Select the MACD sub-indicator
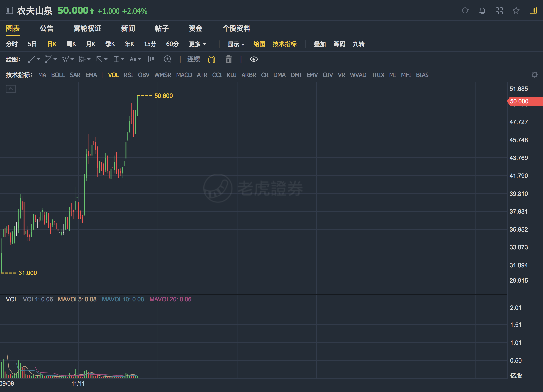 [184, 75]
